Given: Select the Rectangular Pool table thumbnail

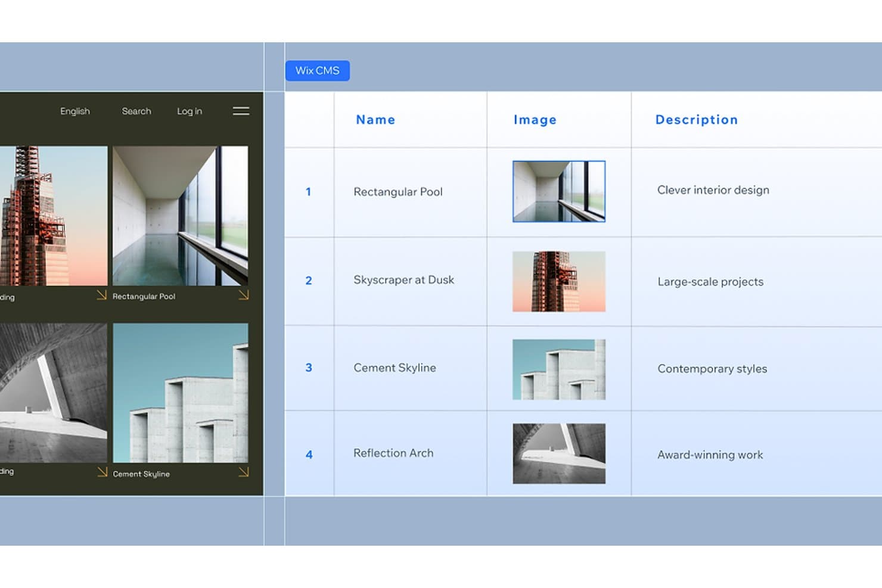Looking at the screenshot, I should click(x=559, y=191).
